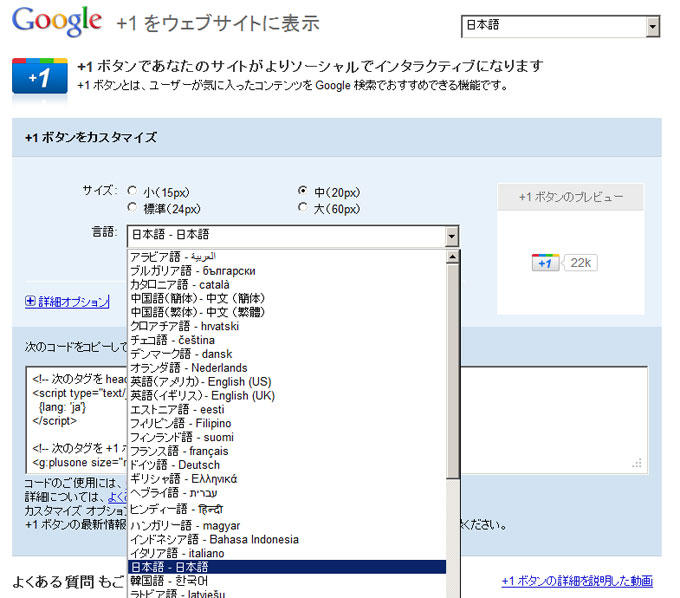Open the +1 ボタンの詳細を説明した動画 link
680x598 pixels.
pos(577,581)
